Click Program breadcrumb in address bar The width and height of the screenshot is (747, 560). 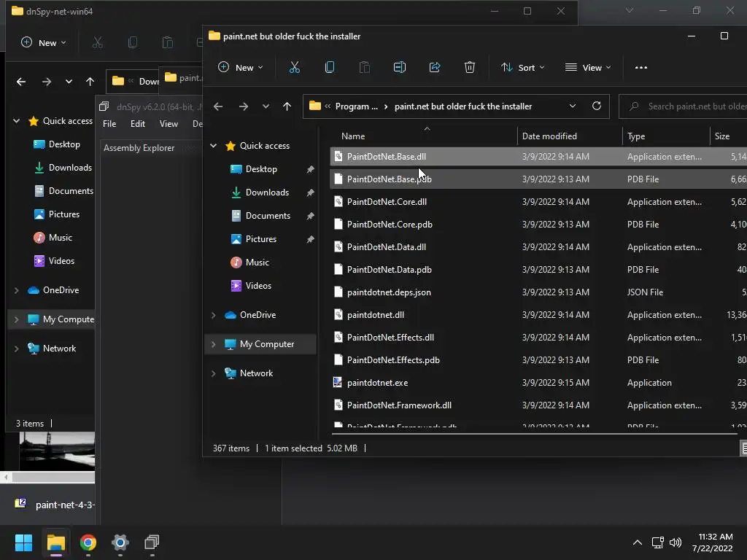[356, 106]
